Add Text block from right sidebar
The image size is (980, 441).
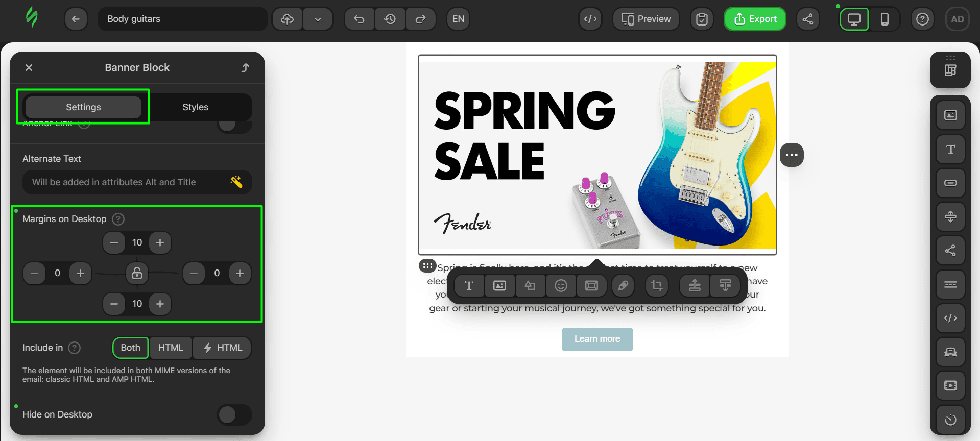[x=950, y=150]
